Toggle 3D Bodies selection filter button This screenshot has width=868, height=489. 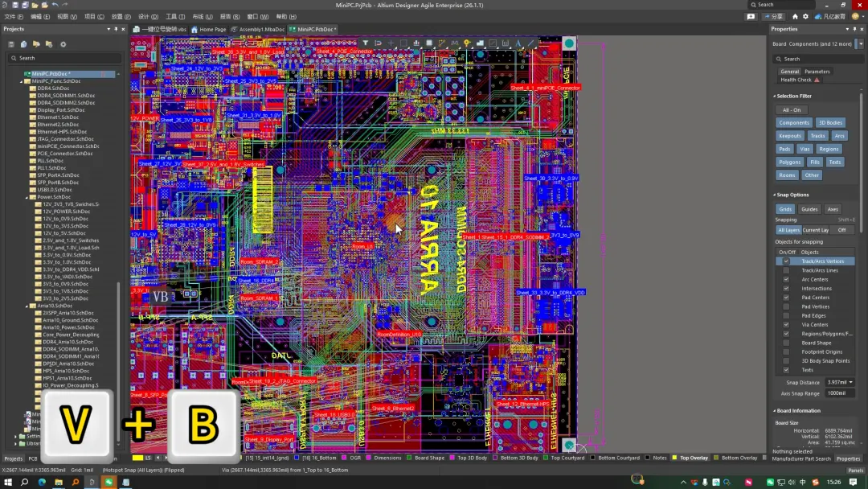(830, 123)
